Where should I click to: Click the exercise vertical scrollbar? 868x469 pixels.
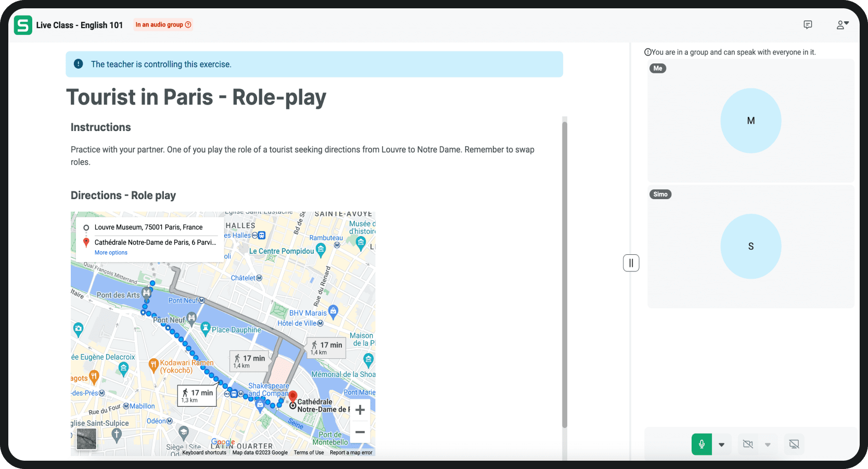565,275
